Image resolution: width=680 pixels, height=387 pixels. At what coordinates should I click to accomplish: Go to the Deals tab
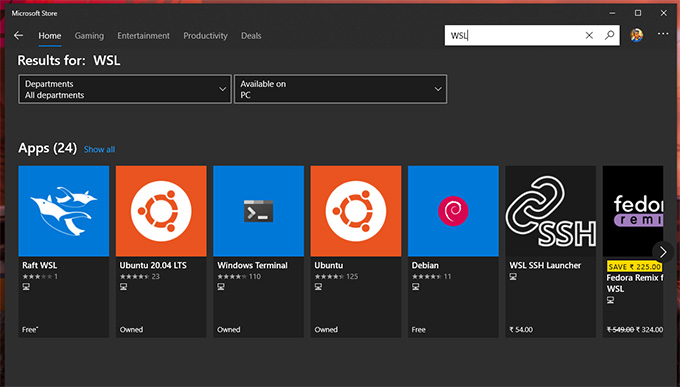click(x=251, y=36)
